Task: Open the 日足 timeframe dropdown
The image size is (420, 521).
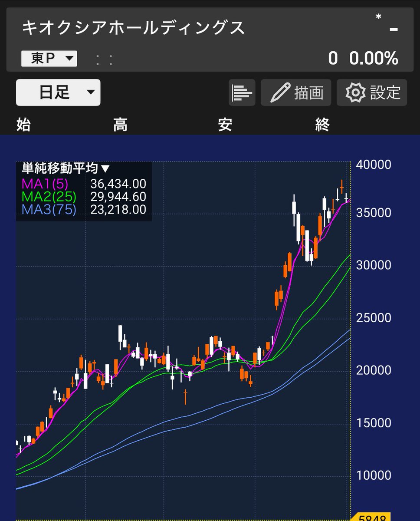Action: [x=58, y=92]
